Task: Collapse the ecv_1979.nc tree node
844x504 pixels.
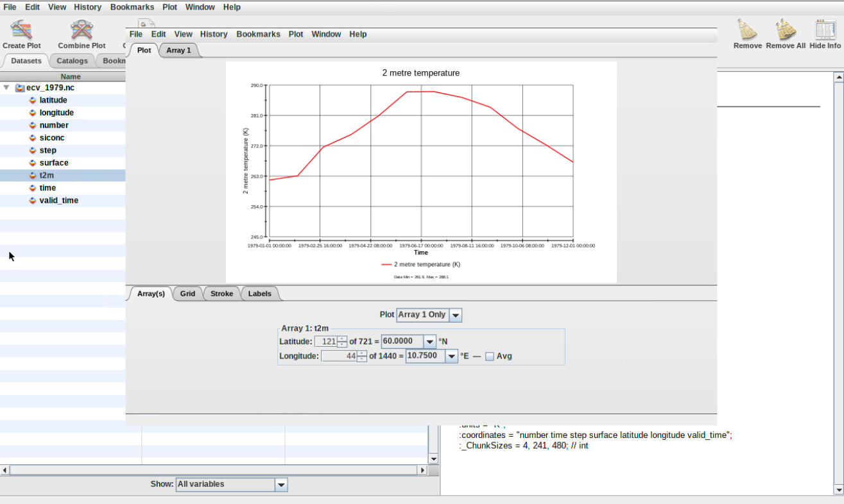Action: [6, 88]
